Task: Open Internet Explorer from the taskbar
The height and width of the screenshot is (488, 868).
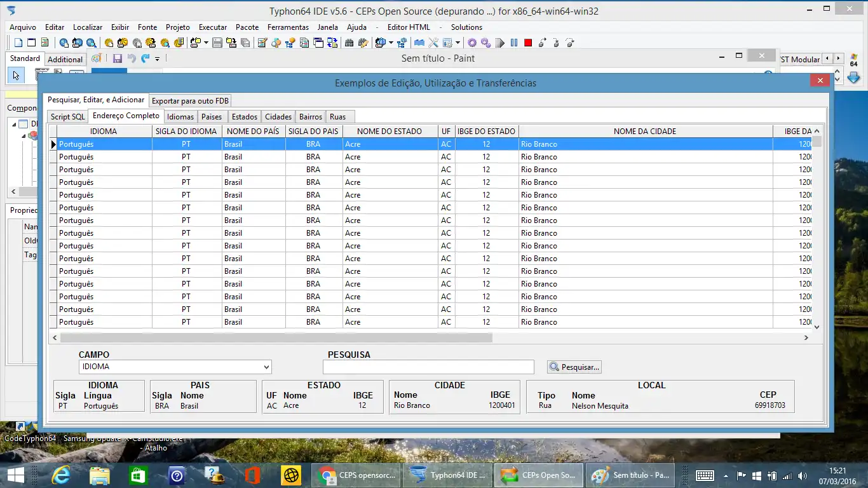Action: 61,475
